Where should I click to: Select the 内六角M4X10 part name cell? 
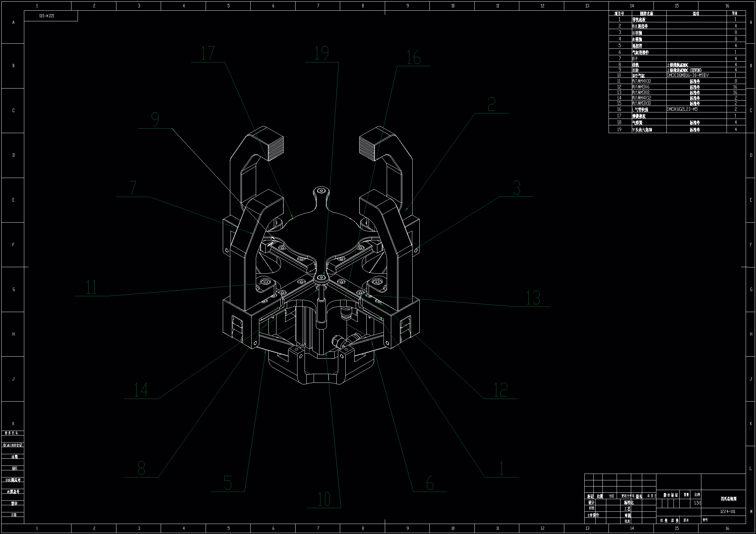point(641,81)
